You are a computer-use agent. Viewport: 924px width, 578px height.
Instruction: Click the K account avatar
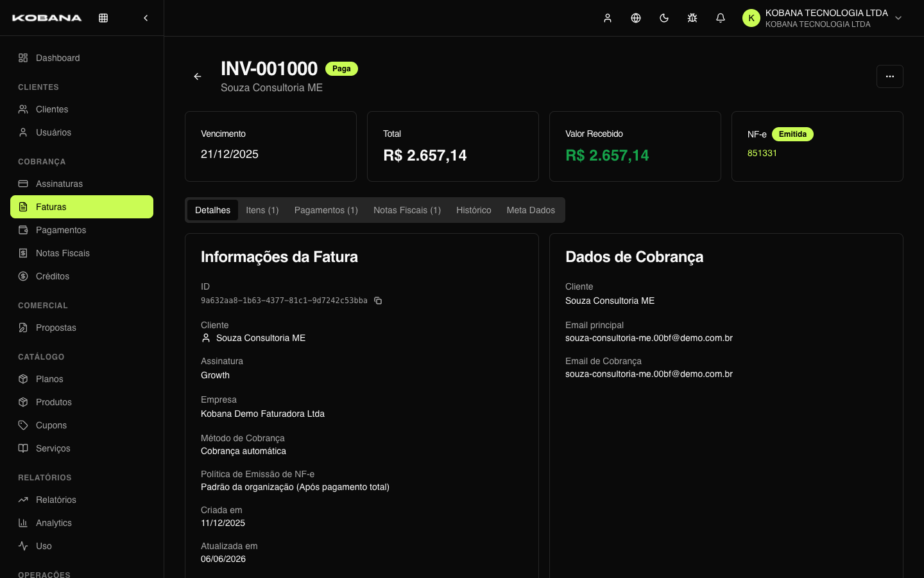pos(751,18)
